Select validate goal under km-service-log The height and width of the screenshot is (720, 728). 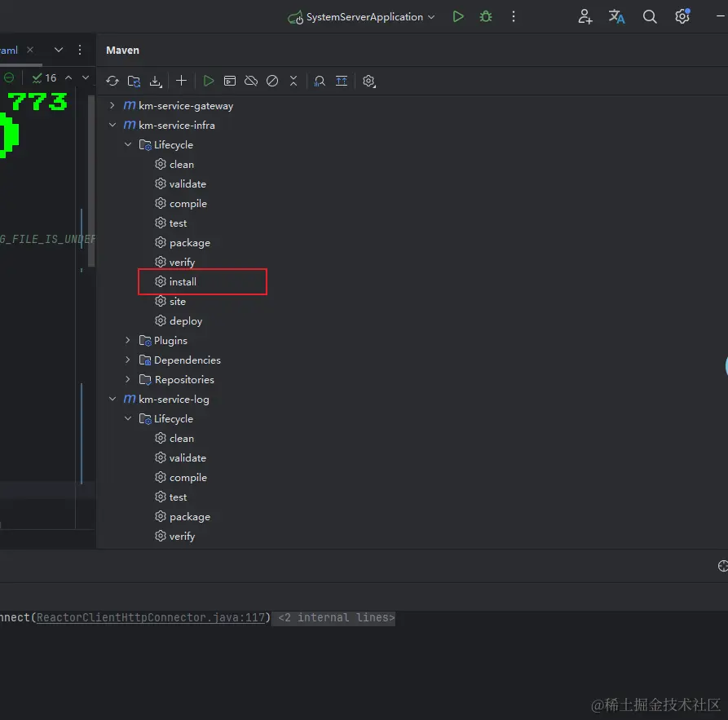[181, 457]
